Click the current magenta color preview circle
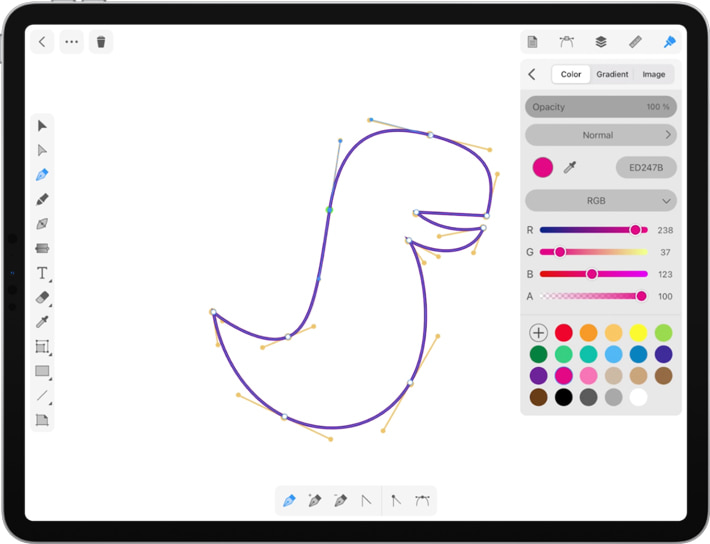Image resolution: width=710 pixels, height=544 pixels. pos(542,167)
